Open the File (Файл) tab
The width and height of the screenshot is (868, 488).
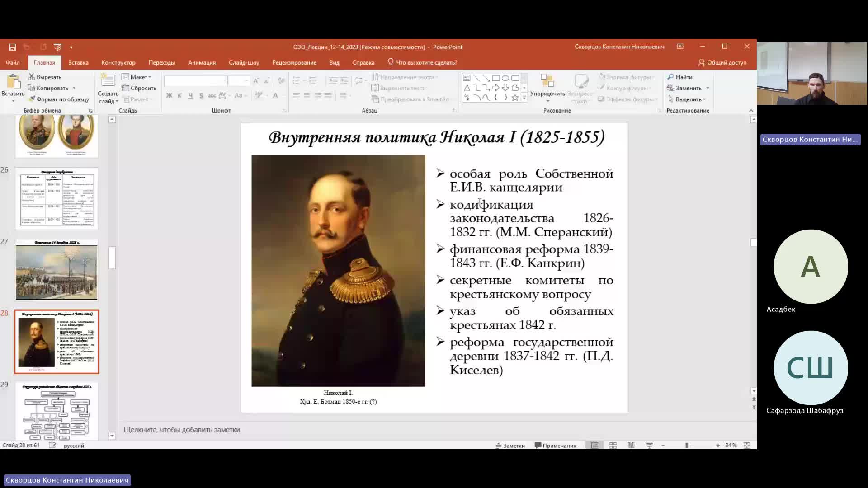click(x=13, y=62)
